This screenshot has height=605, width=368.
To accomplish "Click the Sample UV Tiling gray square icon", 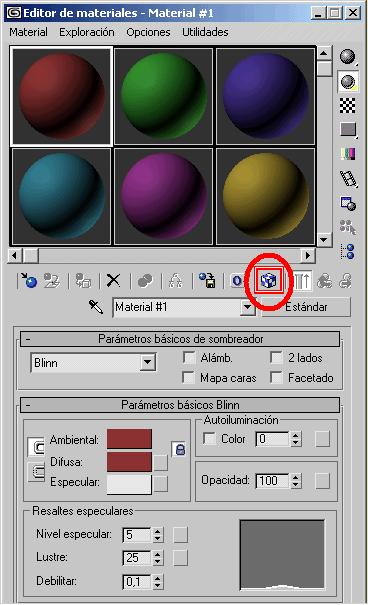I will (348, 130).
